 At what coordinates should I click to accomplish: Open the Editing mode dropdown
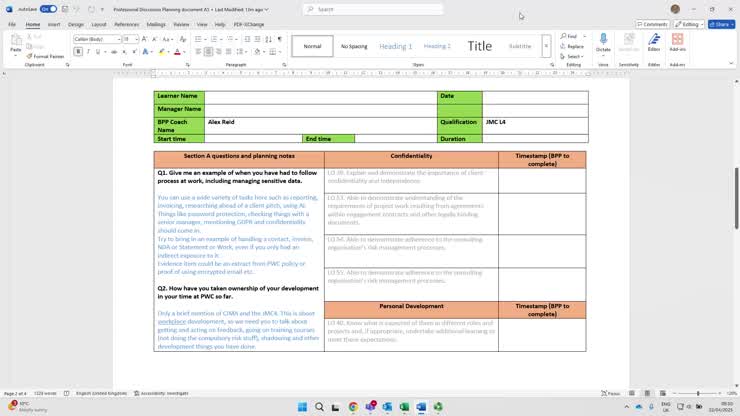(x=688, y=24)
